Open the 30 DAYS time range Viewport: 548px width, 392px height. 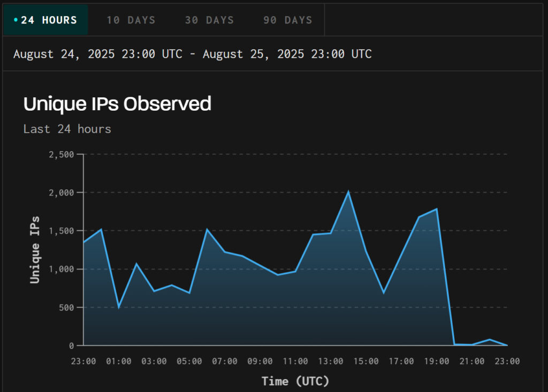click(x=209, y=20)
